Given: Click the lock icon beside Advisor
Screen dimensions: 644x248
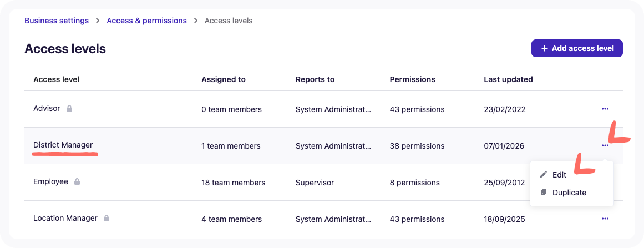Looking at the screenshot, I should coord(69,108).
